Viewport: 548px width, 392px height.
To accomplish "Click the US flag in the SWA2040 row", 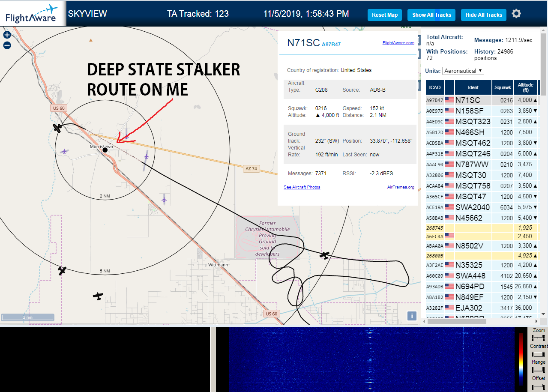I will point(449,207).
